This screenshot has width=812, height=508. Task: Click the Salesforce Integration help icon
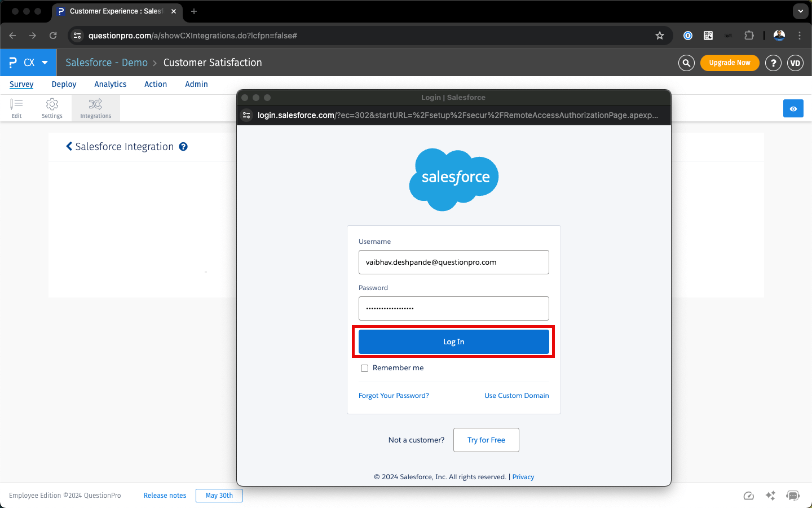point(183,147)
